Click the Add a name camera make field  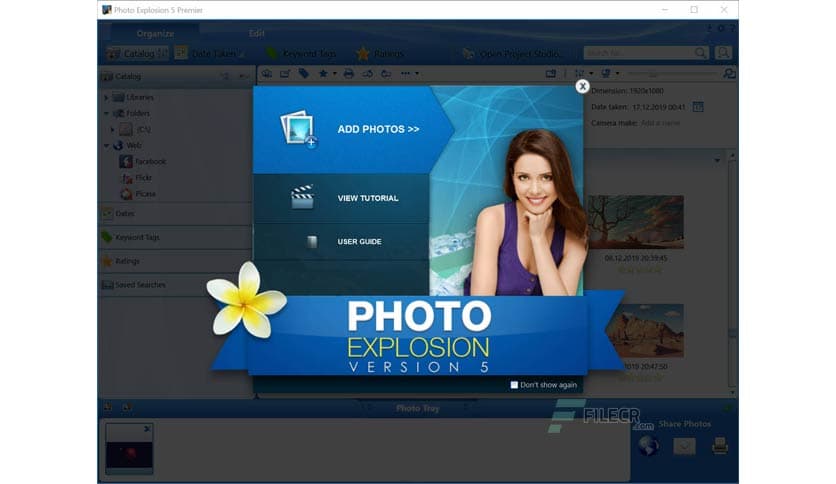click(x=660, y=123)
